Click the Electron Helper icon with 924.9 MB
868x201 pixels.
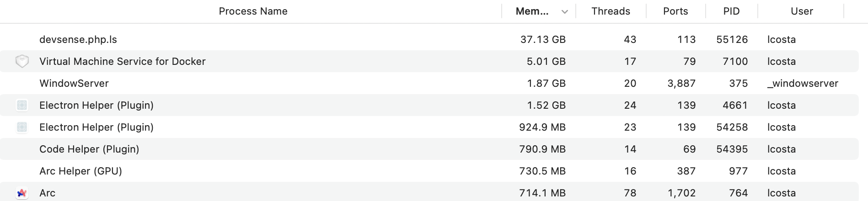click(x=22, y=127)
